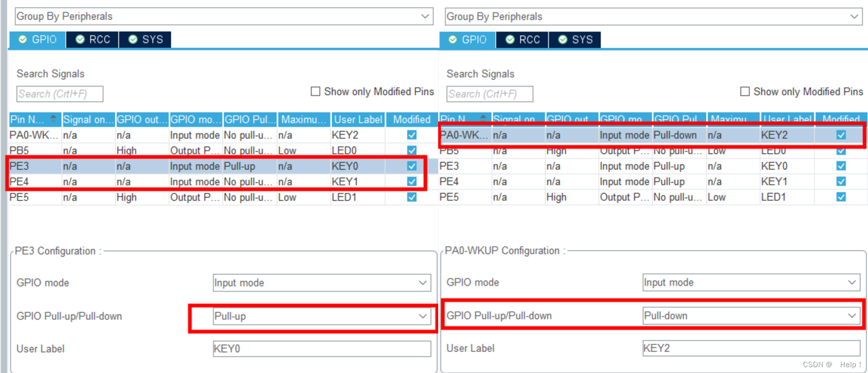The height and width of the screenshot is (373, 868).
Task: Click LED0 user label cell in left table
Action: point(358,150)
